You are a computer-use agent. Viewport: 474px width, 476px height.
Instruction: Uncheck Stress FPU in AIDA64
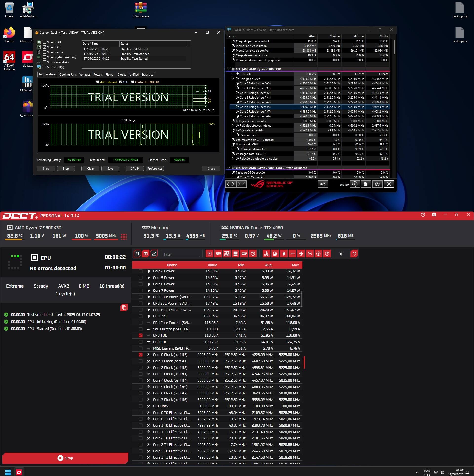(x=45, y=47)
